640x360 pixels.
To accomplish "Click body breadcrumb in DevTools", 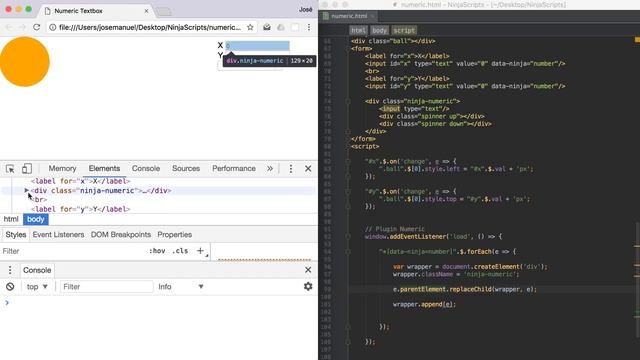I will 36,219.
